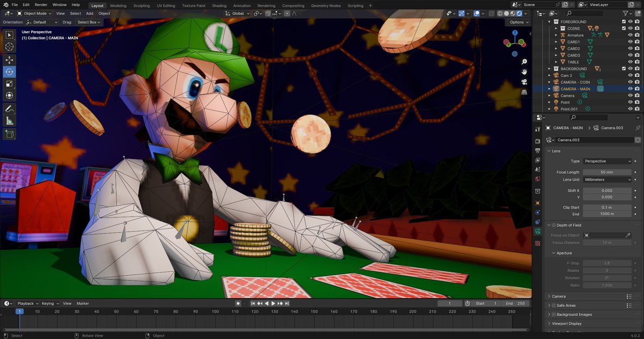Toggle X-ray display in header
Viewport: 644px width, 339px height.
click(492, 13)
